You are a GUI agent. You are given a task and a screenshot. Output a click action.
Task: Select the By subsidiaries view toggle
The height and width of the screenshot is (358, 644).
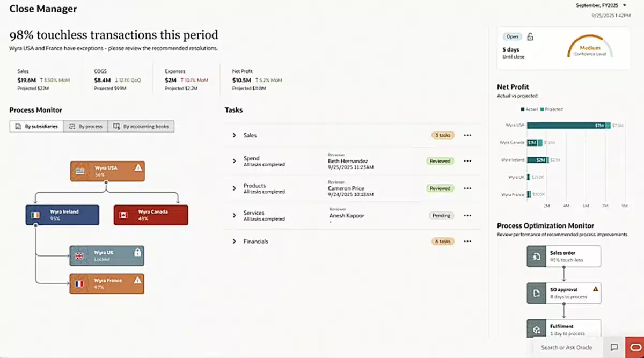[x=36, y=127]
